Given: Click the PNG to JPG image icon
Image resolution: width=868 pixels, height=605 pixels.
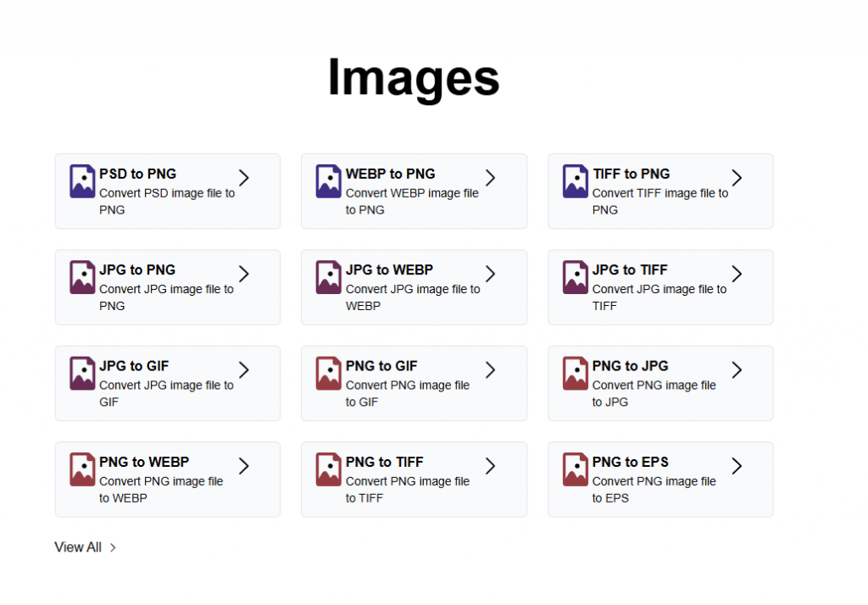Looking at the screenshot, I should tap(576, 374).
